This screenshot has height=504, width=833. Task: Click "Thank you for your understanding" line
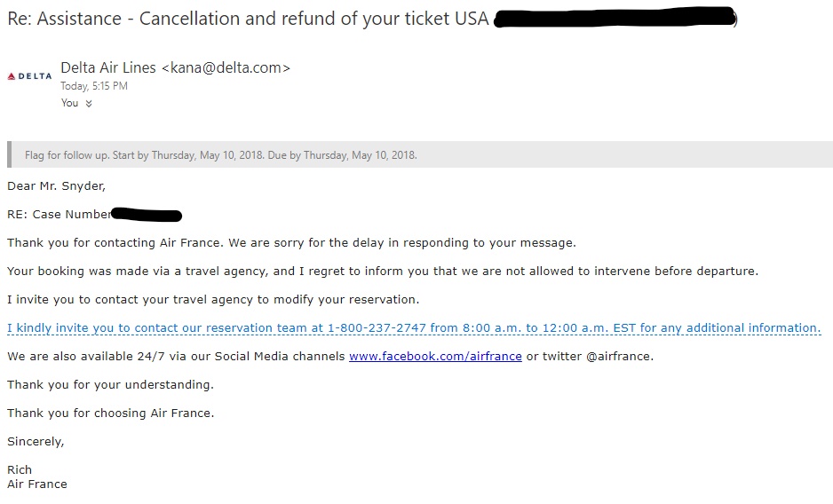pyautogui.click(x=110, y=385)
